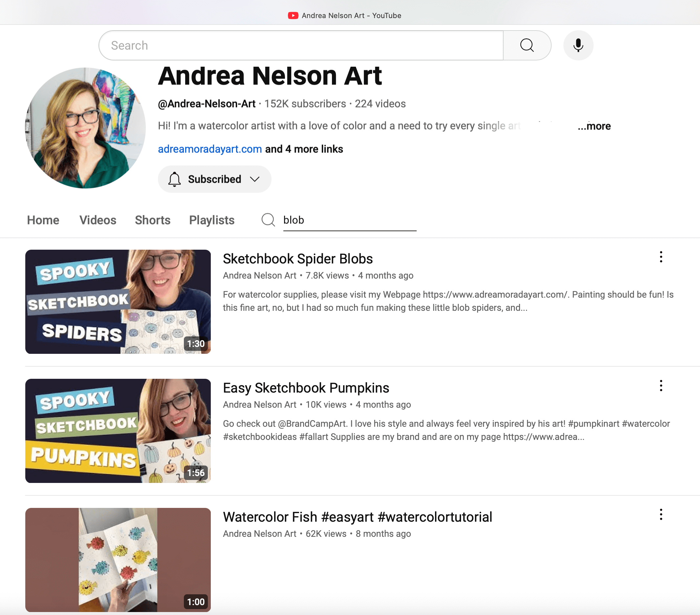The height and width of the screenshot is (615, 700).
Task: Open more options for Easy Sketchbook Pumpkins
Action: click(661, 386)
